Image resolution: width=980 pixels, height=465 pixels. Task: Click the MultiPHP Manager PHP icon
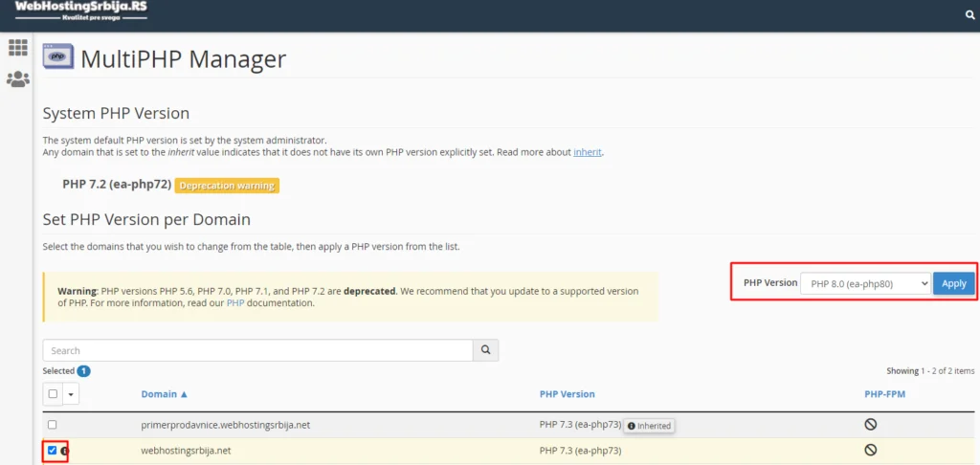58,56
